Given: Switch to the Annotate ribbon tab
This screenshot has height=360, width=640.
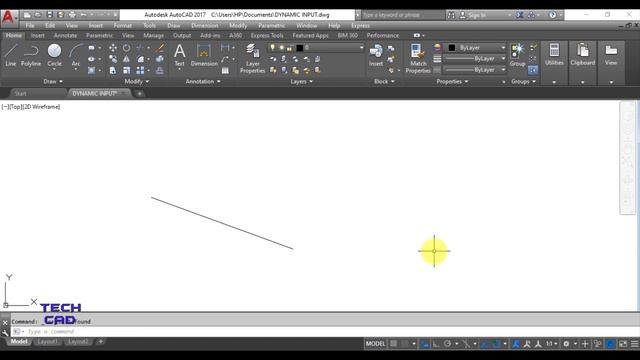Looking at the screenshot, I should coord(65,36).
